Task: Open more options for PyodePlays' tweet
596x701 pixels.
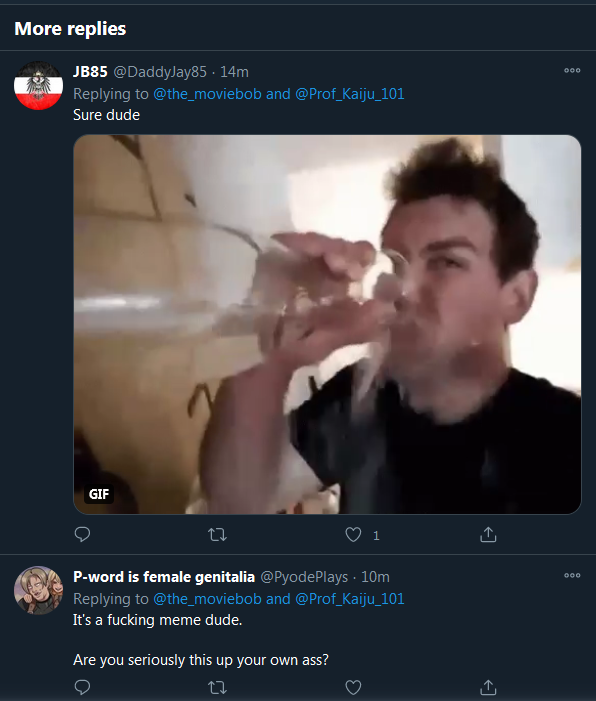Action: coord(572,575)
